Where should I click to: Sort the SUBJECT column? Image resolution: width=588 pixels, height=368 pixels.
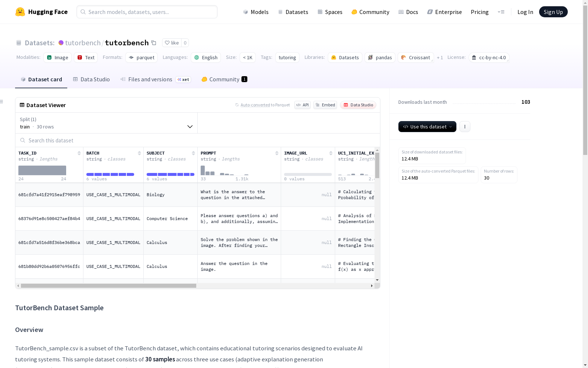click(193, 153)
